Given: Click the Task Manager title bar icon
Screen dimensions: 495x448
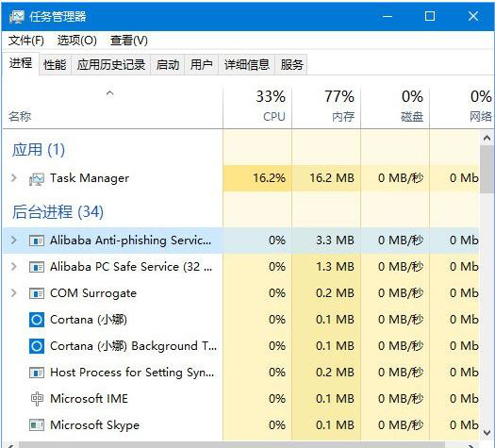Looking at the screenshot, I should pos(16,16).
